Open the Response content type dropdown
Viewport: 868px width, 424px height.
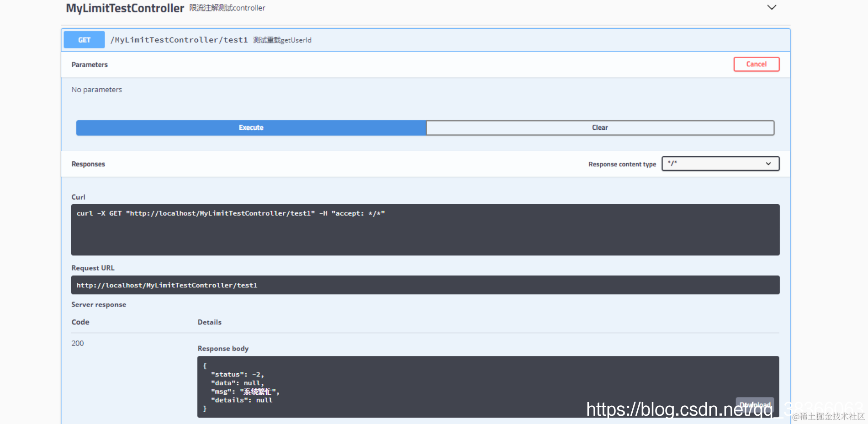(720, 164)
